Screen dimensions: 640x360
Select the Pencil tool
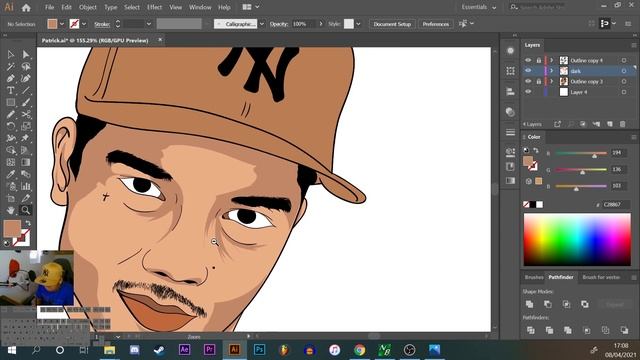pos(11,114)
